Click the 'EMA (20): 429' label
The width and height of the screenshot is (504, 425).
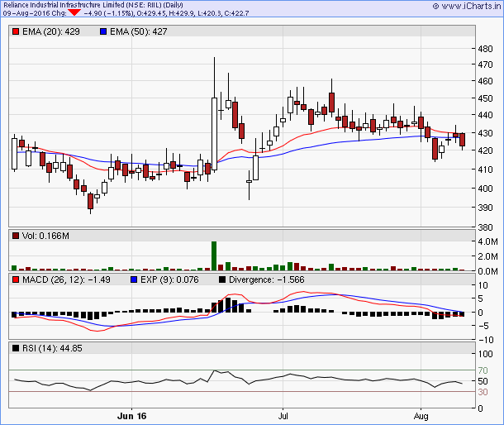pos(50,31)
